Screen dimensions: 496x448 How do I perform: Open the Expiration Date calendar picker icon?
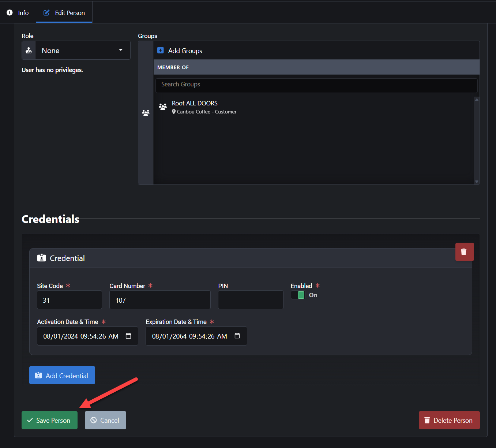pos(237,336)
